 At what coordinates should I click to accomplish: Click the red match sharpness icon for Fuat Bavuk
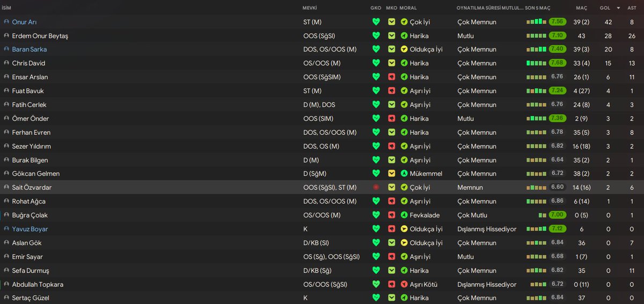[392, 91]
